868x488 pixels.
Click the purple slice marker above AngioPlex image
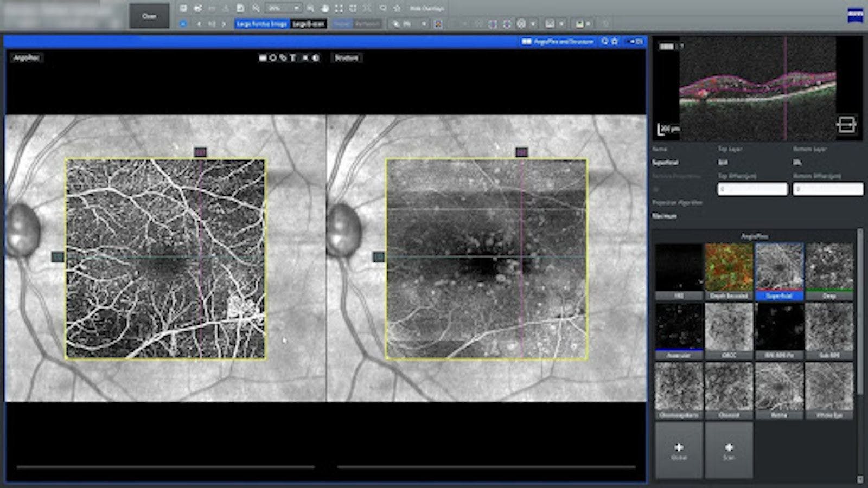point(200,152)
